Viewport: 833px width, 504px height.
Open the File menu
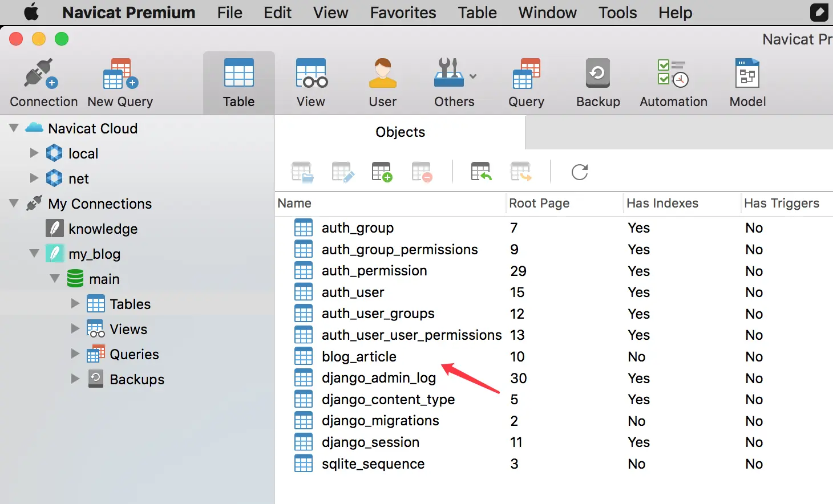click(x=230, y=13)
